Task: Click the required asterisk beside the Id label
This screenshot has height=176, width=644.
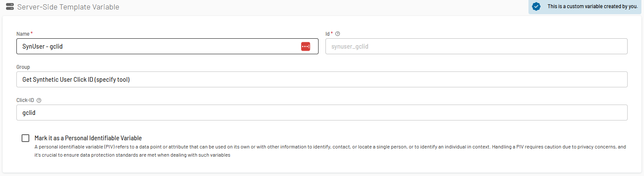Action: [x=332, y=33]
